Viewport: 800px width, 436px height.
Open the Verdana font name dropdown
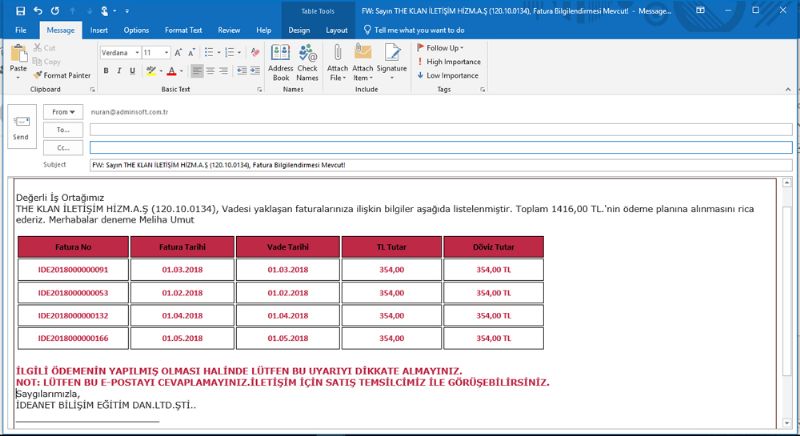[x=137, y=53]
